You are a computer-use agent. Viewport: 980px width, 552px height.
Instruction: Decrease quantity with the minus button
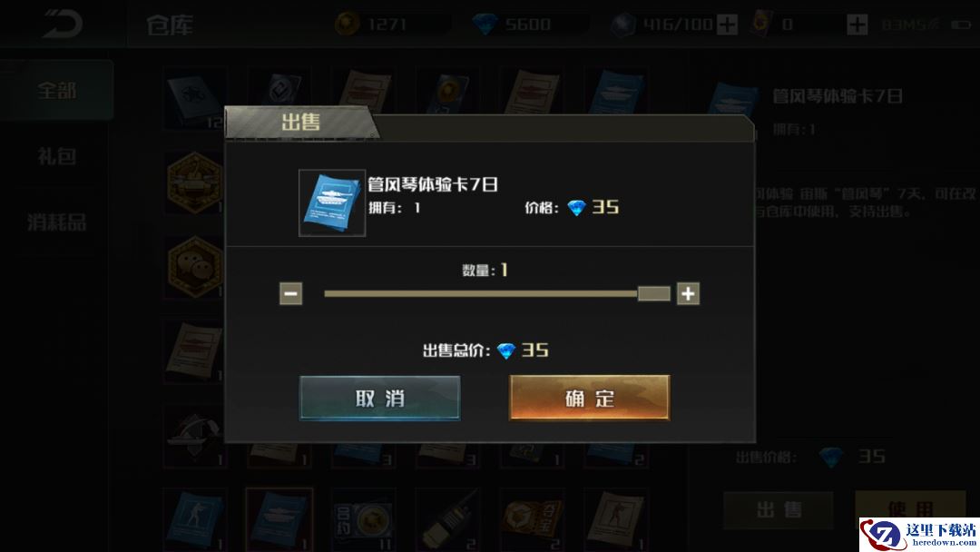(x=290, y=293)
